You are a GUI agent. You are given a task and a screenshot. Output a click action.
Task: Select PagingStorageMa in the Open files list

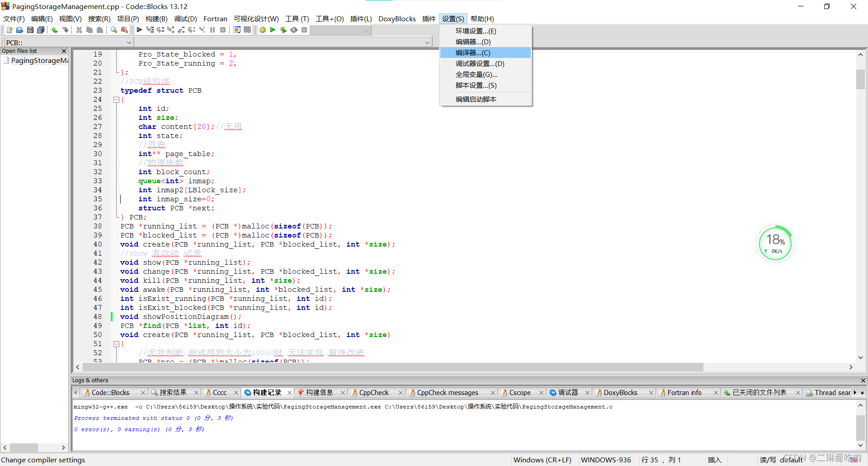(39, 60)
